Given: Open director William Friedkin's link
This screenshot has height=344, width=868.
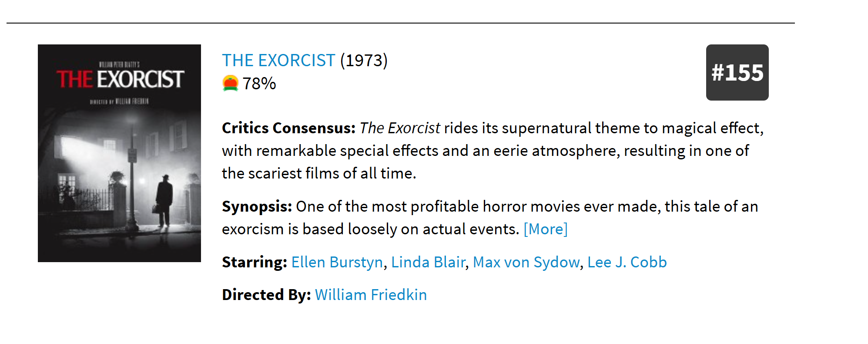Looking at the screenshot, I should coord(371,295).
